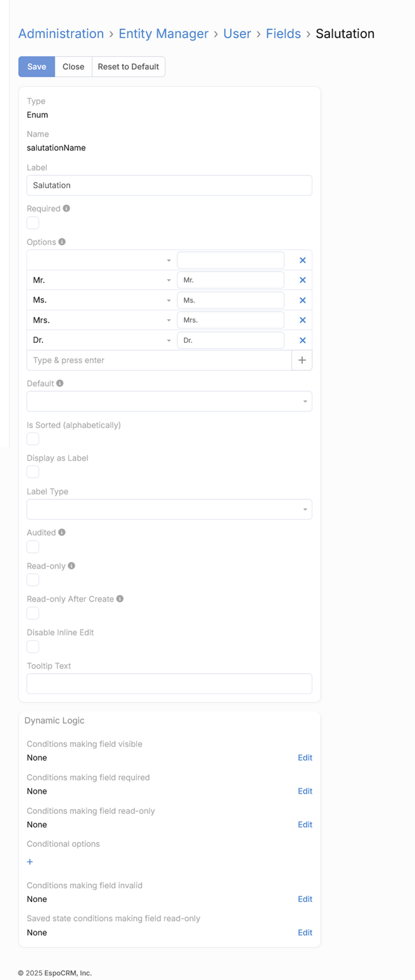Click info icon beside Read-only After Create
The image size is (415, 980).
(x=120, y=598)
